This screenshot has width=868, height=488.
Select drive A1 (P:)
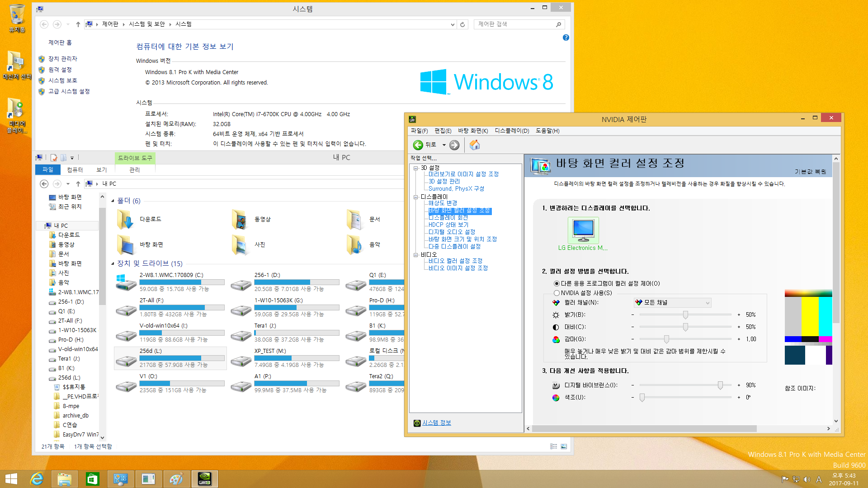[285, 383]
